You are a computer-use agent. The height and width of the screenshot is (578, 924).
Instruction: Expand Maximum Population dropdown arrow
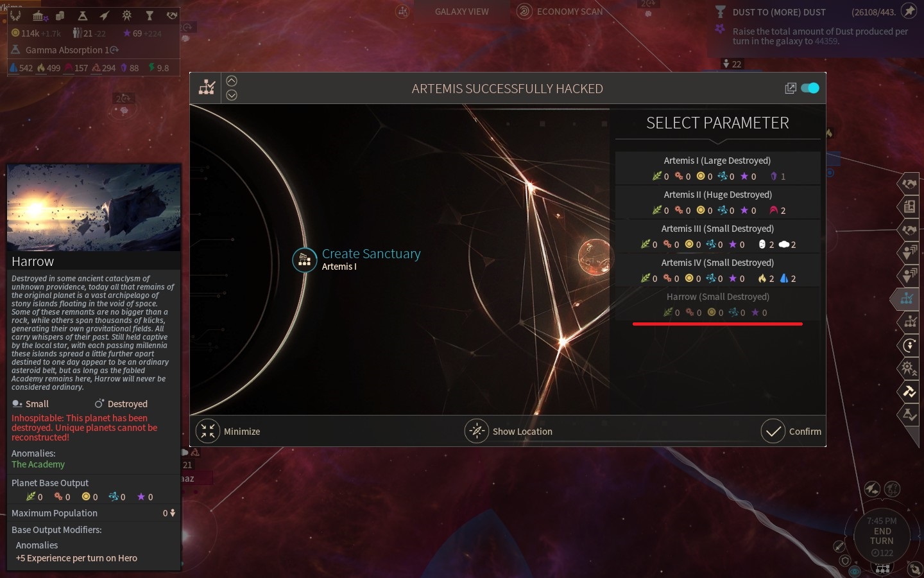click(173, 513)
